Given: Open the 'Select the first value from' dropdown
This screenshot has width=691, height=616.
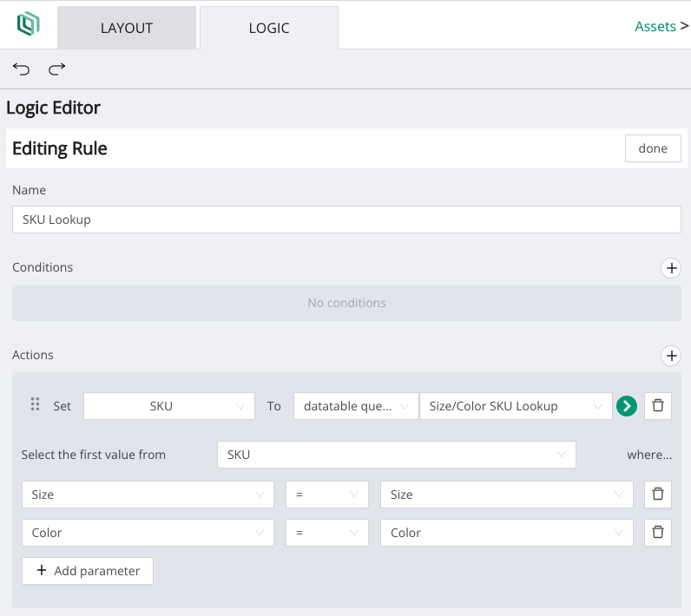Looking at the screenshot, I should pos(396,455).
